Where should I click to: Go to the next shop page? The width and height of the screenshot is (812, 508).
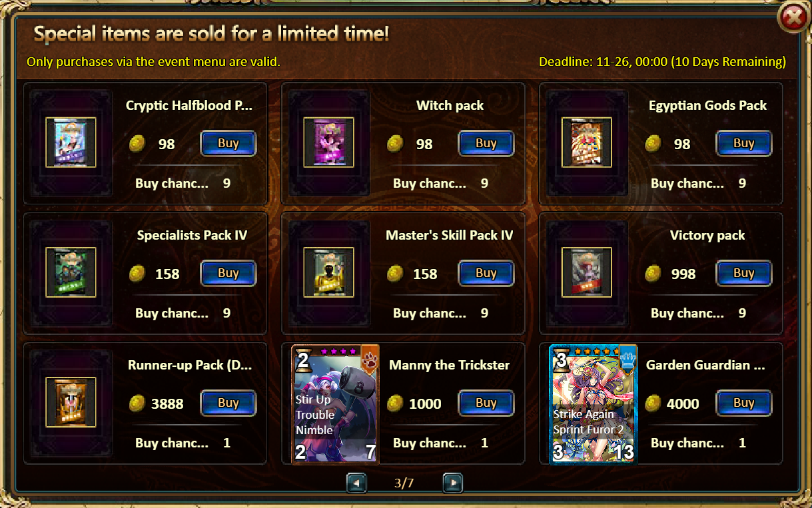pos(452,483)
